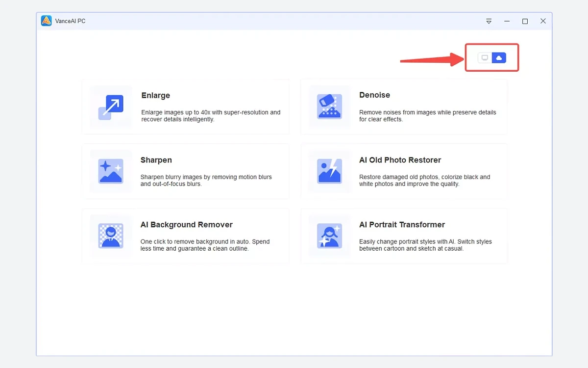The image size is (588, 368).
Task: Click "Easily change portrait styles" description
Action: point(426,245)
